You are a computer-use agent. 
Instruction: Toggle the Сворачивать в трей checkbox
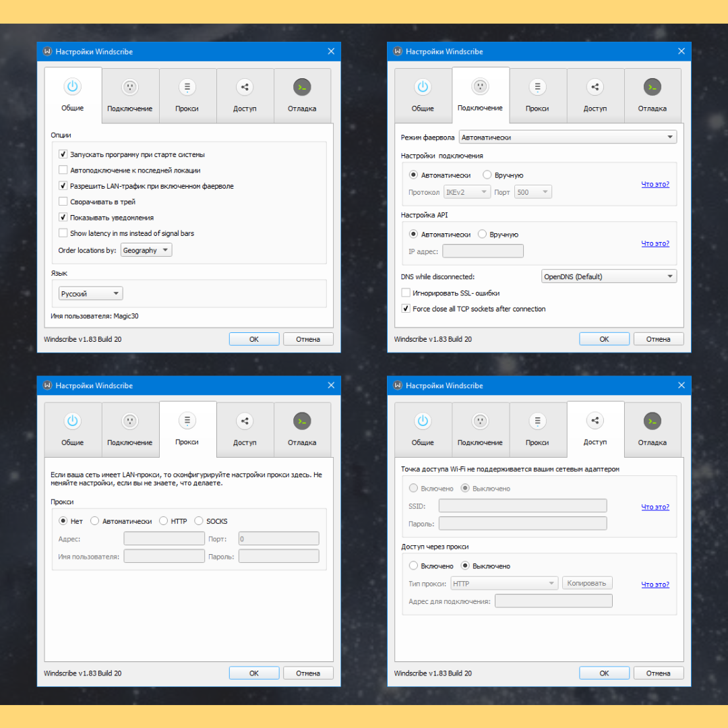click(x=63, y=202)
